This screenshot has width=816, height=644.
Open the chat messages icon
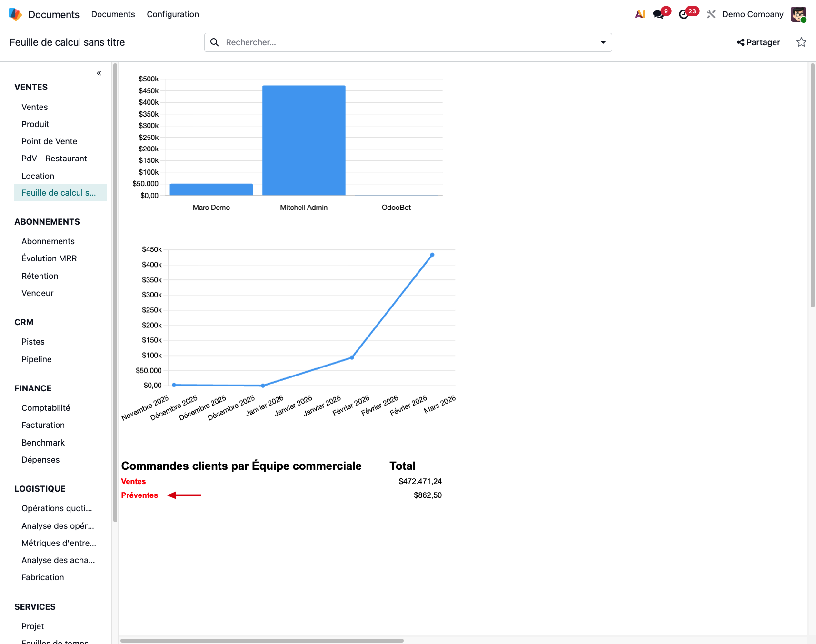pyautogui.click(x=658, y=14)
